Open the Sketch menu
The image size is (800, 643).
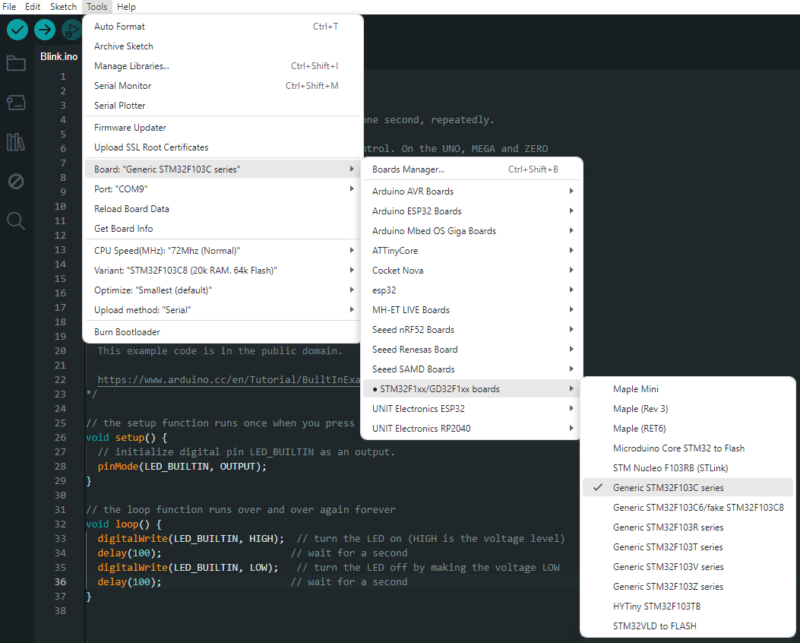[63, 7]
